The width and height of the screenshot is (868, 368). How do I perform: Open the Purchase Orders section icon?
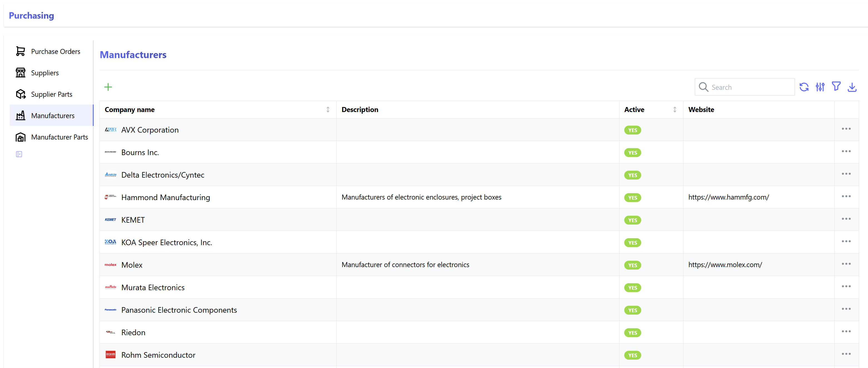tap(21, 51)
